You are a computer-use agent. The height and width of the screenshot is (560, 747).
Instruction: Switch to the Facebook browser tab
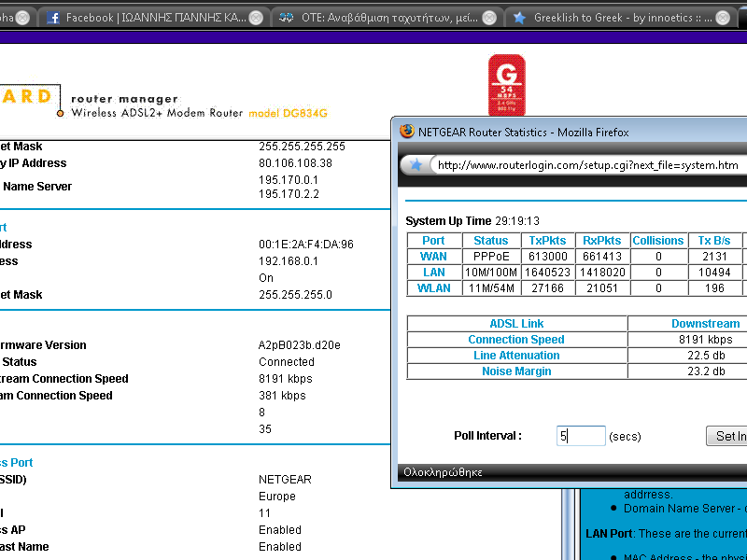point(153,18)
